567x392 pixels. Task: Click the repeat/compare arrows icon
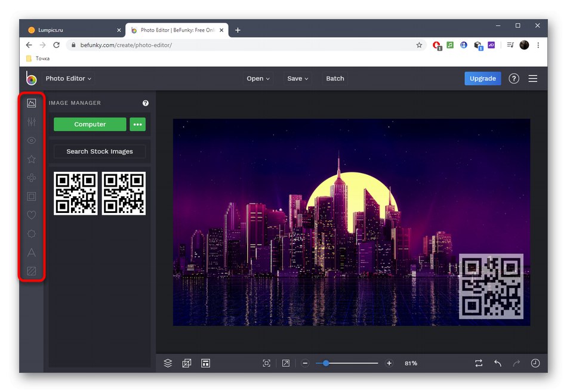pos(479,363)
